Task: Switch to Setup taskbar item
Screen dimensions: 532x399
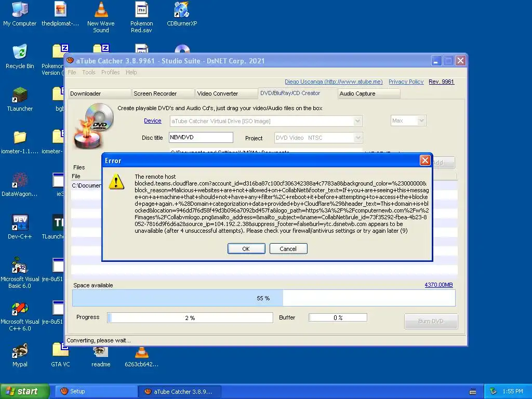Action: (96, 391)
